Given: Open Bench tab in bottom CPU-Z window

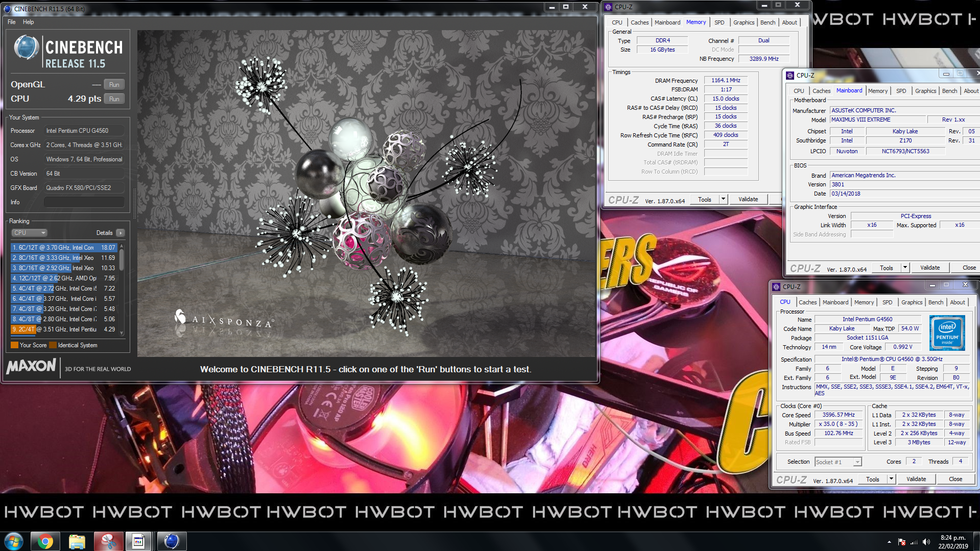Looking at the screenshot, I should point(936,302).
